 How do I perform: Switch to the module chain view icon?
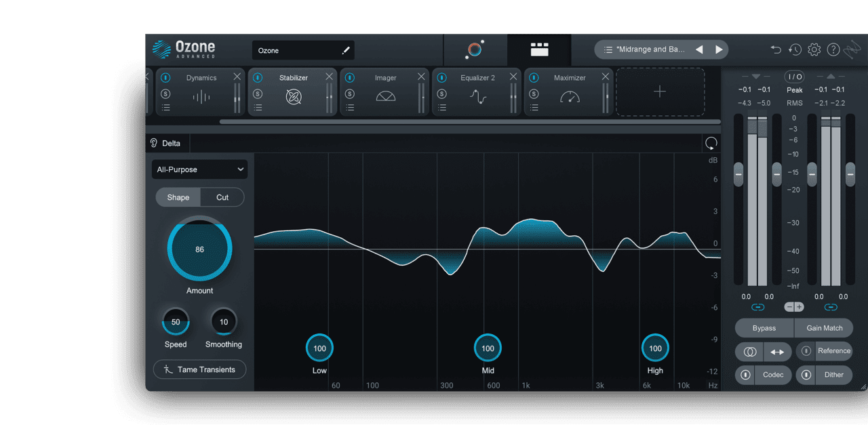pos(539,49)
